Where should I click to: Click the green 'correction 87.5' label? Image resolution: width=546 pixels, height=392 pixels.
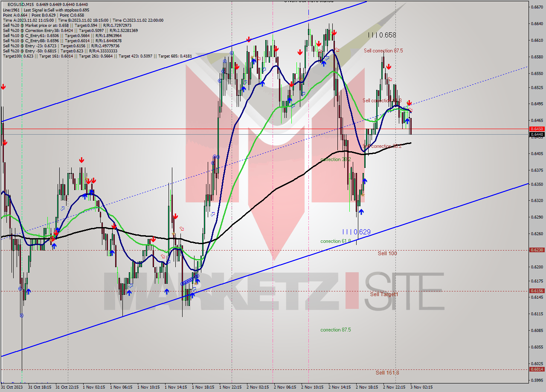336,330
